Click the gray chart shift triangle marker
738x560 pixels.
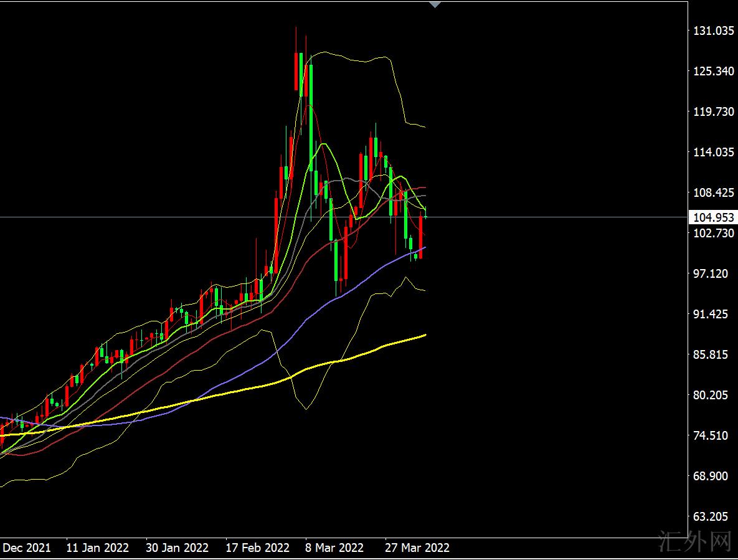coord(435,5)
